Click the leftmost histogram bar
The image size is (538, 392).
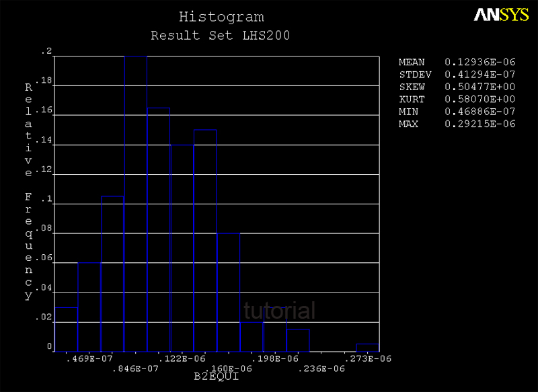(66, 329)
